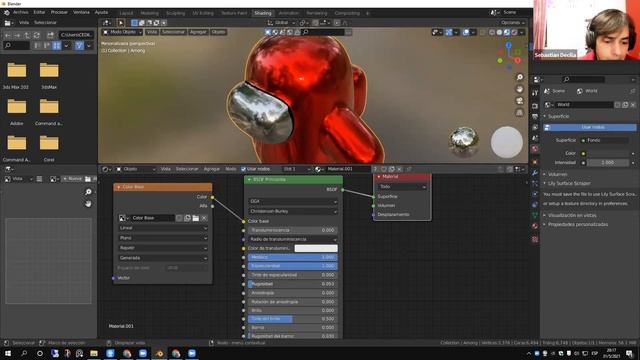This screenshot has height=360, width=640.
Task: Click the node editor pan hand icon
Action: coord(88,204)
